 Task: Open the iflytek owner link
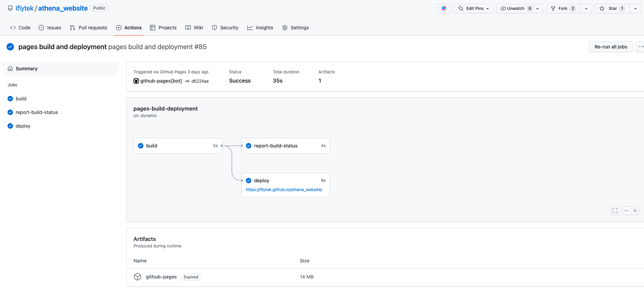tap(25, 8)
